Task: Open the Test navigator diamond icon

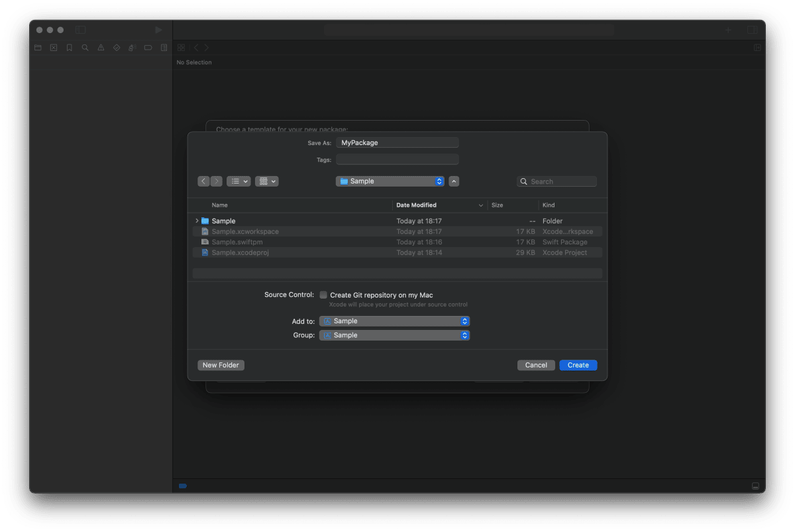Action: (x=117, y=48)
